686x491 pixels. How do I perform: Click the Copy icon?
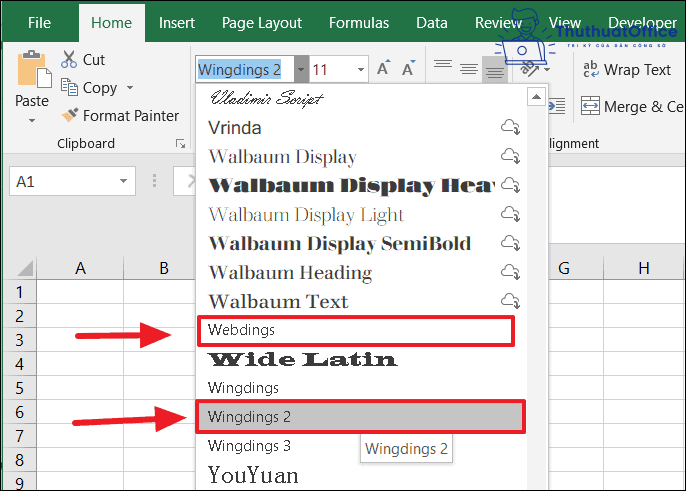(x=69, y=87)
